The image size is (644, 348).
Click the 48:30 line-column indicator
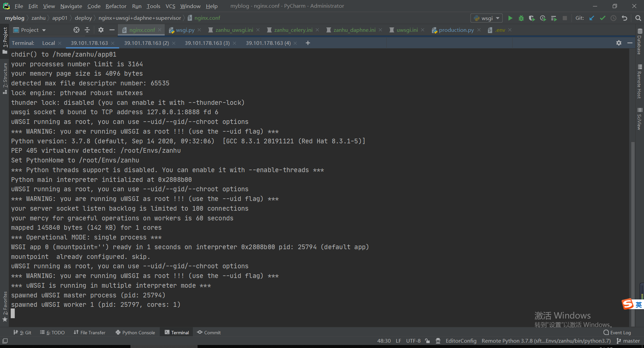coord(384,341)
